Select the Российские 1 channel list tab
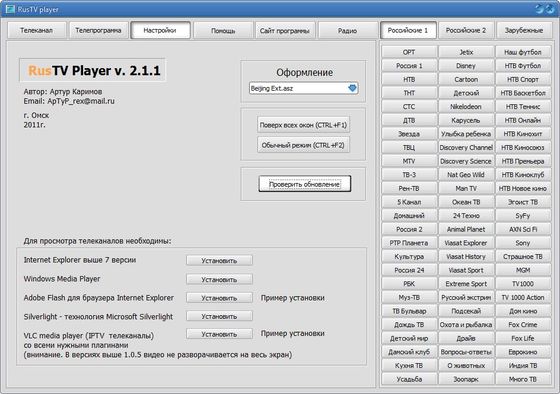This screenshot has width=560, height=394. 408,30
